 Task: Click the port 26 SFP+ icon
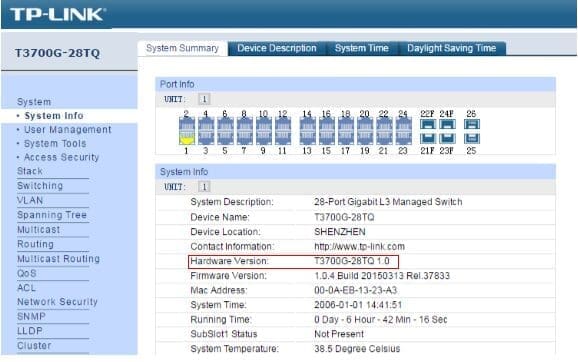tap(472, 124)
